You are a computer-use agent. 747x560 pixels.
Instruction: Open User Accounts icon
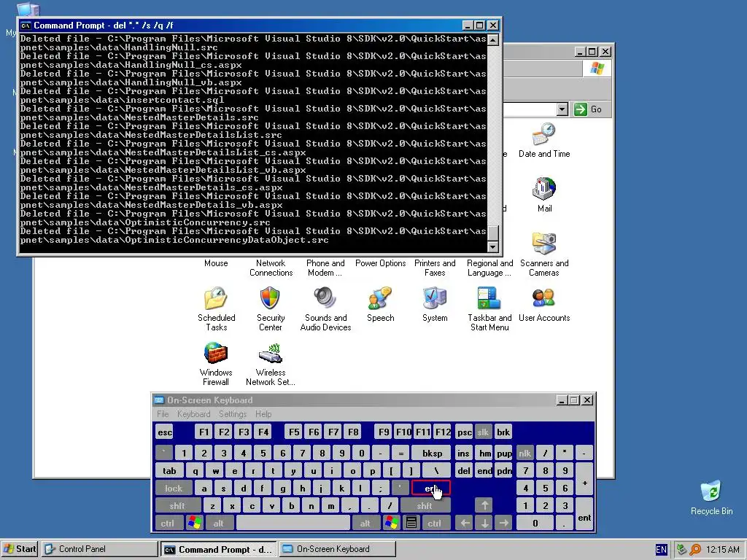click(544, 298)
